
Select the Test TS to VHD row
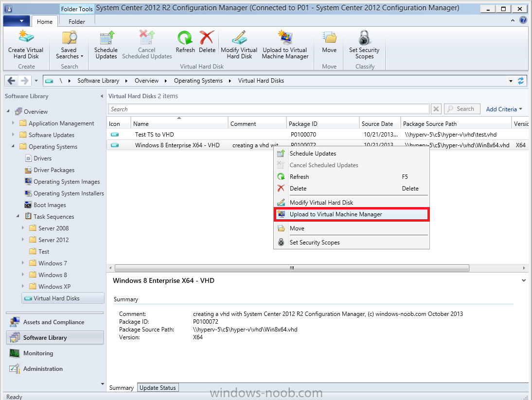click(318, 135)
